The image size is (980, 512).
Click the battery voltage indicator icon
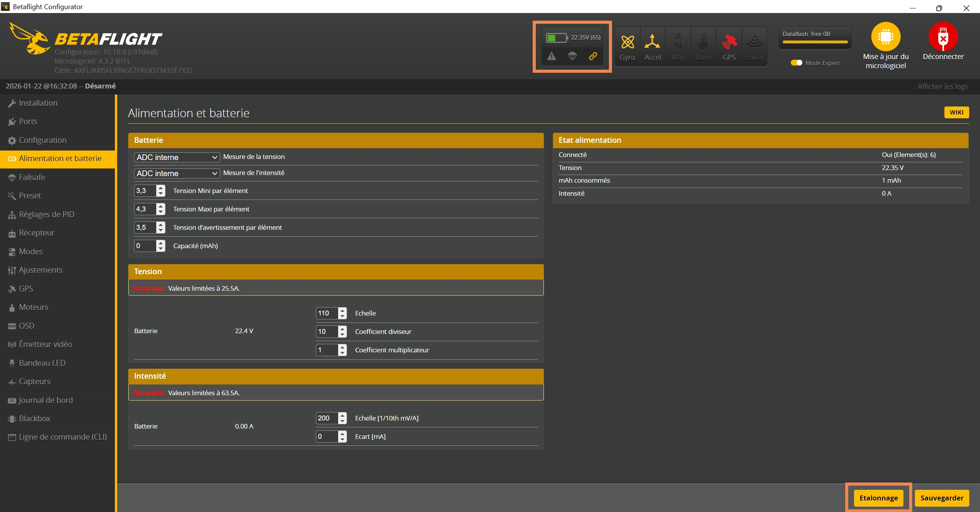(556, 38)
